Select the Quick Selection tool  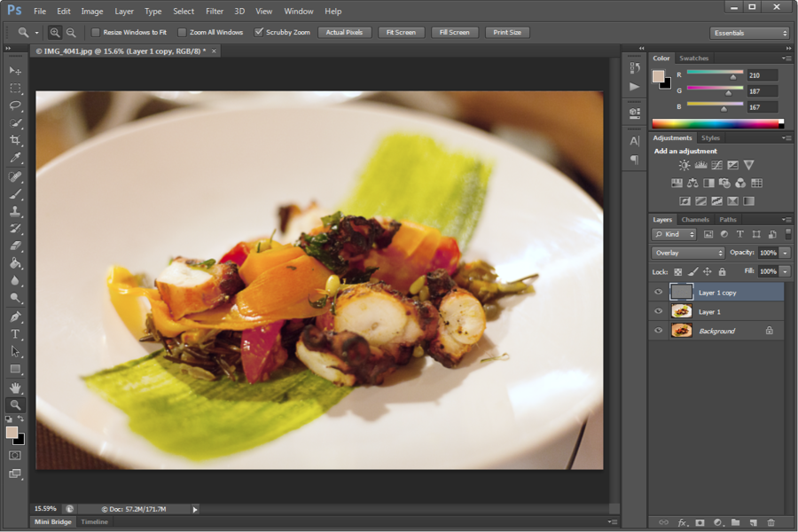click(x=15, y=122)
